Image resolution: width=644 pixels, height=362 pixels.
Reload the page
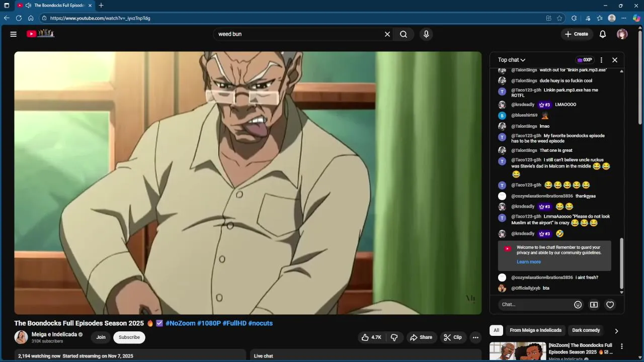(19, 18)
